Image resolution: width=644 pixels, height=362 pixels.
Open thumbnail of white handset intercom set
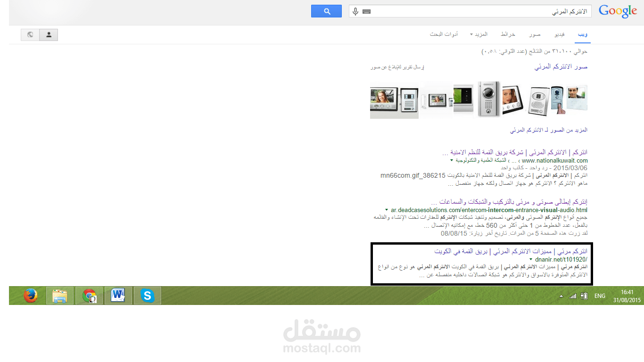click(x=437, y=100)
